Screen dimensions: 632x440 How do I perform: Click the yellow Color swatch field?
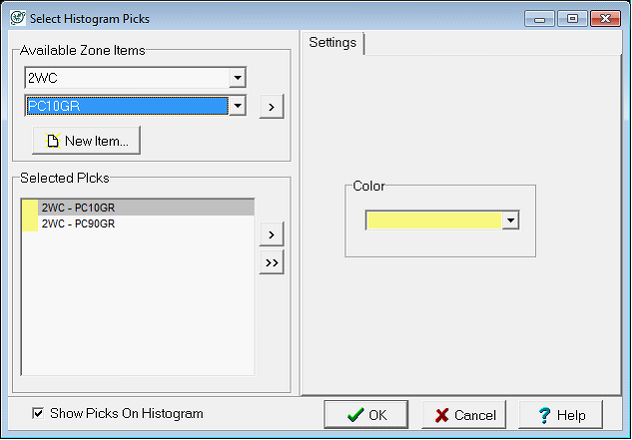[x=433, y=220]
